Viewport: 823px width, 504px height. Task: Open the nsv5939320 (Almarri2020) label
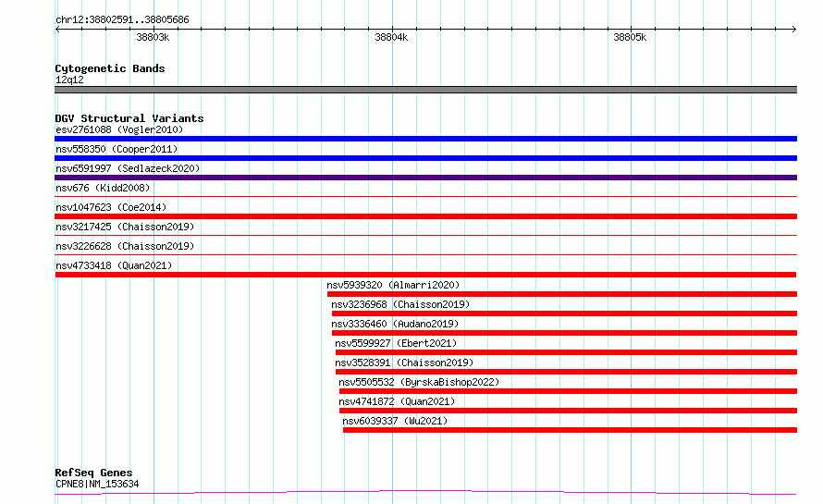[x=393, y=285]
